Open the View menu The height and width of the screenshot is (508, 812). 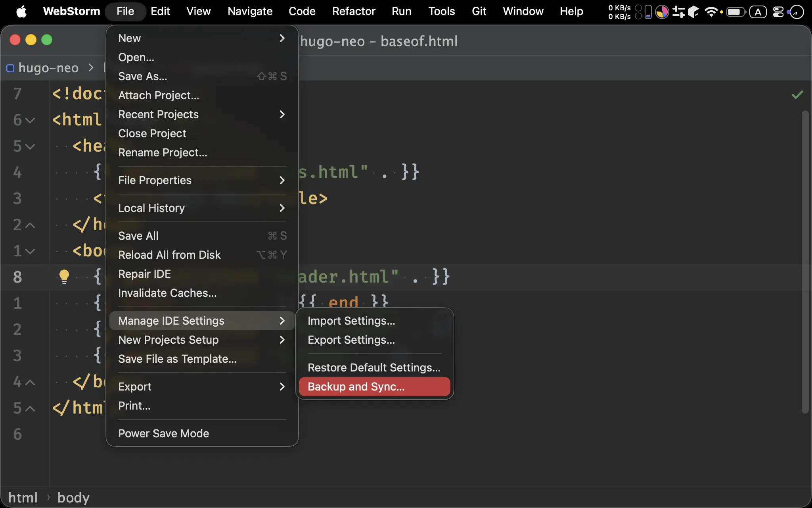[199, 12]
